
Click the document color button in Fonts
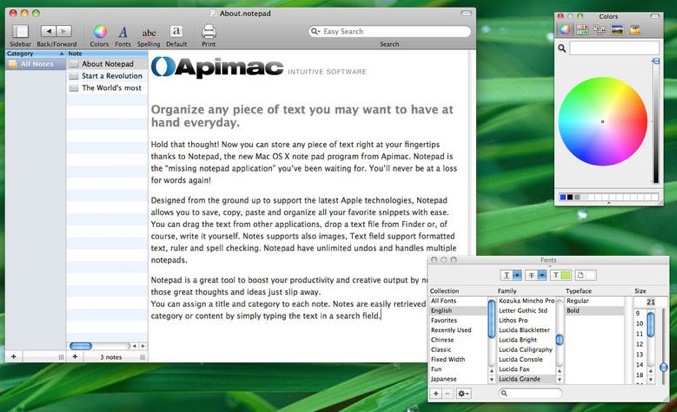coord(585,275)
